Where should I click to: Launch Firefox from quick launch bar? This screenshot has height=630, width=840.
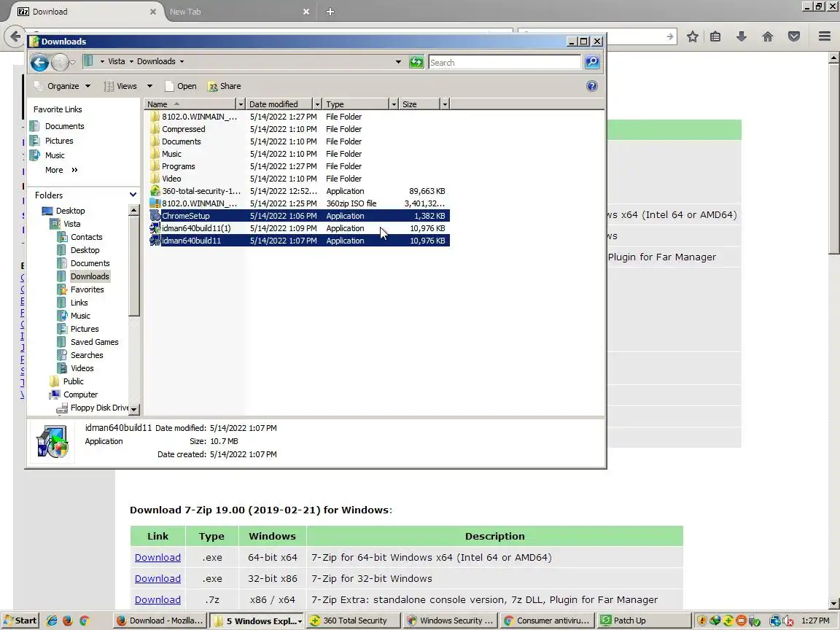(x=68, y=621)
